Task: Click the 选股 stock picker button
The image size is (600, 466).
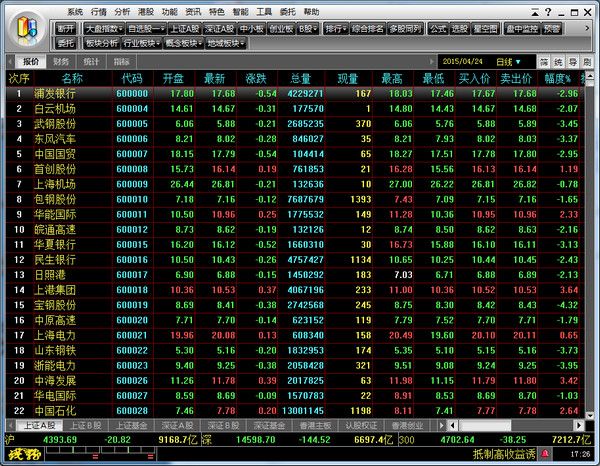Action: point(459,29)
